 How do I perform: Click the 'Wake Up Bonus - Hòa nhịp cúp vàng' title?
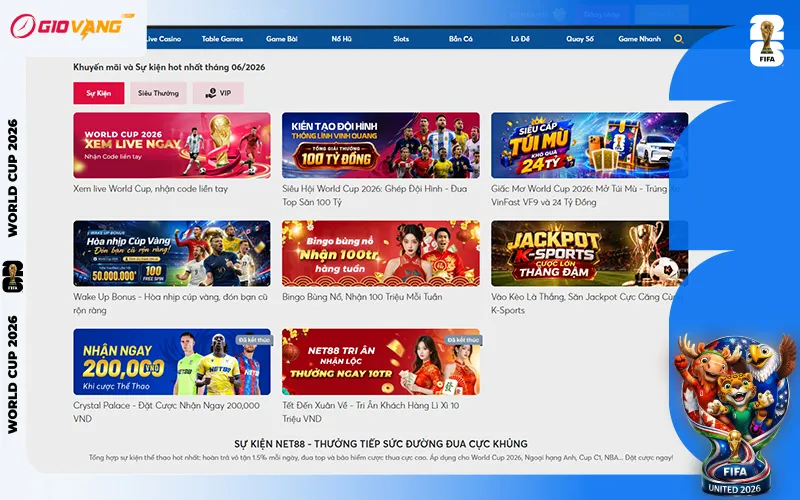[170, 304]
